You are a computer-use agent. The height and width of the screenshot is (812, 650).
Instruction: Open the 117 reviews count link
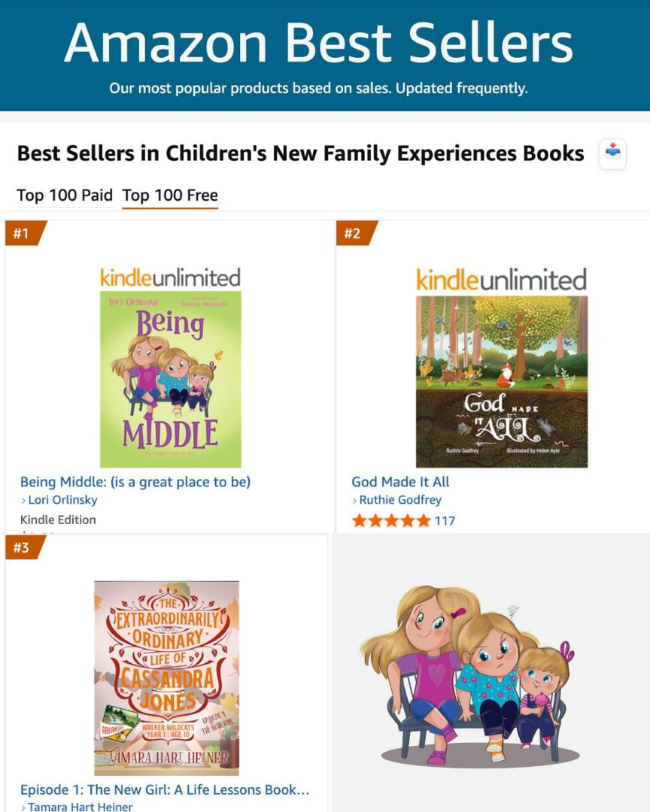[445, 520]
